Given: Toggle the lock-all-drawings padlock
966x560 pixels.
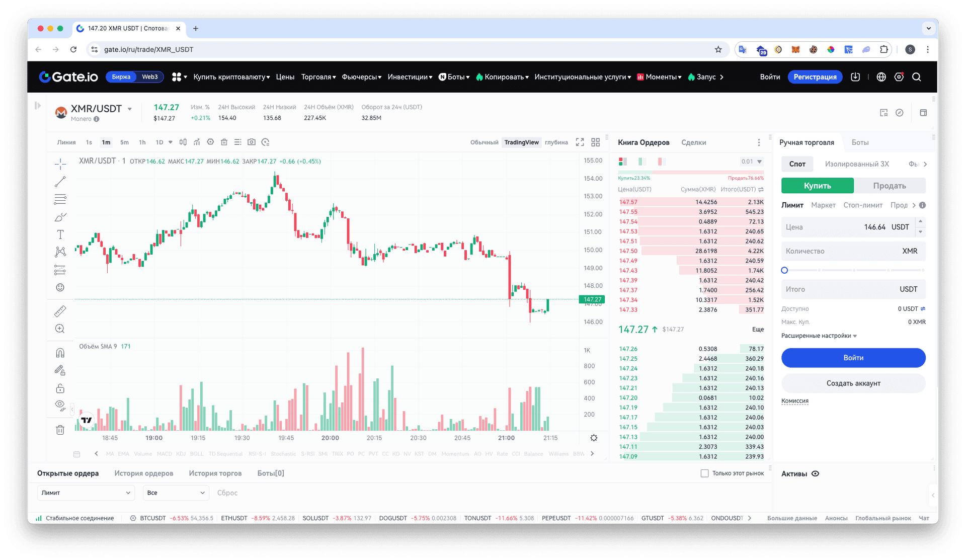Looking at the screenshot, I should point(60,388).
